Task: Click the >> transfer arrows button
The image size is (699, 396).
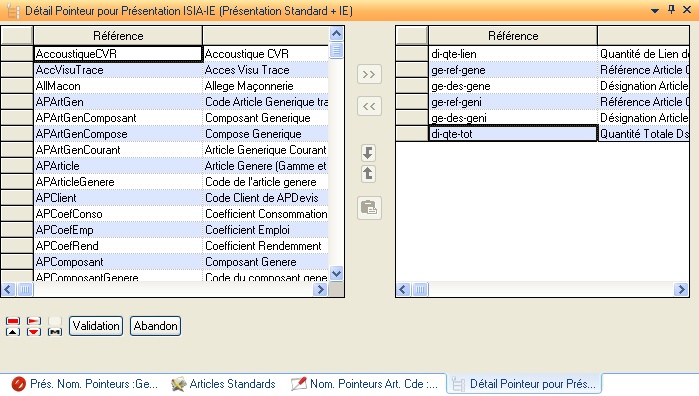Action: (369, 74)
